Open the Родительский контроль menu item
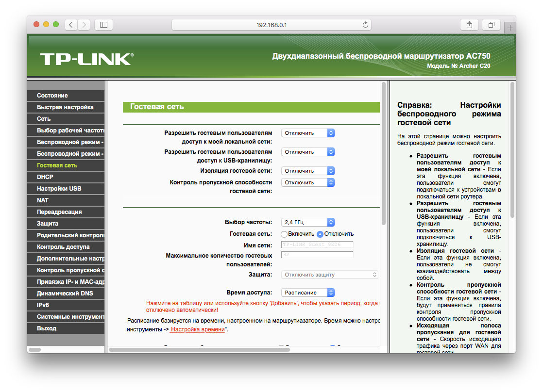The width and height of the screenshot is (543, 392). [x=66, y=235]
